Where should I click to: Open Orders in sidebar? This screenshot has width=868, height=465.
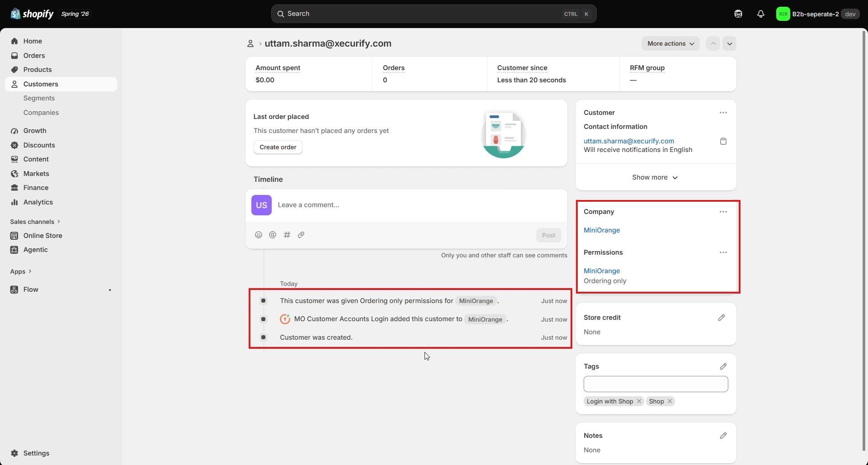[61, 56]
